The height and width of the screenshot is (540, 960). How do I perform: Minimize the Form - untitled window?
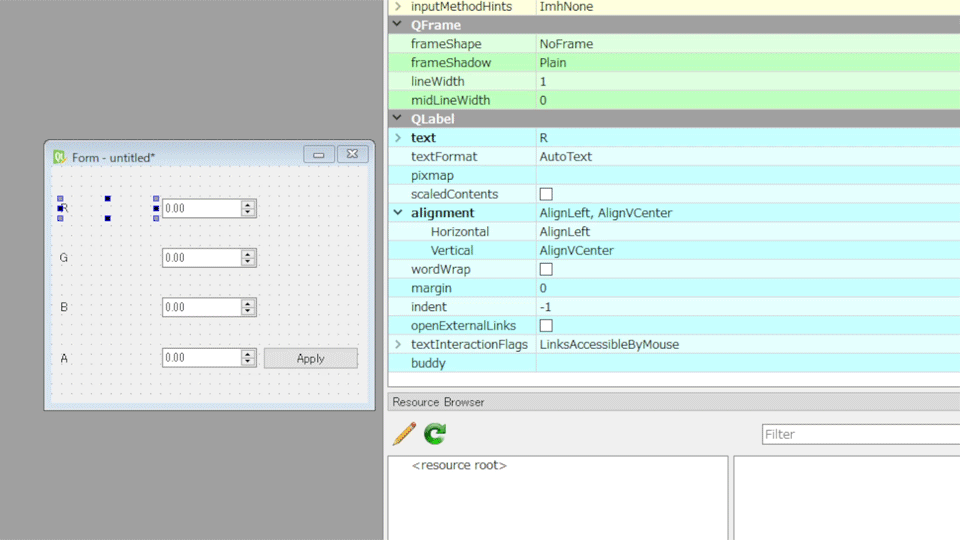click(x=319, y=154)
